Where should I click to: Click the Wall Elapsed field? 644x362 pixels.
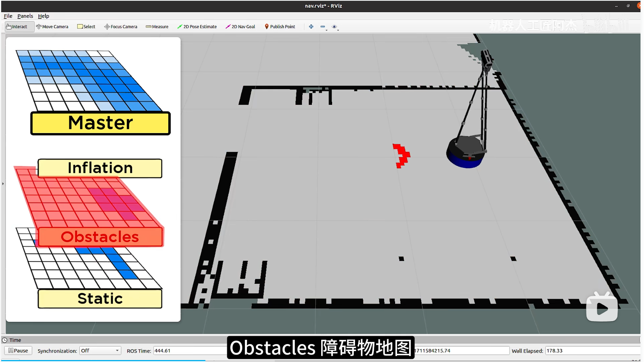[x=593, y=351]
